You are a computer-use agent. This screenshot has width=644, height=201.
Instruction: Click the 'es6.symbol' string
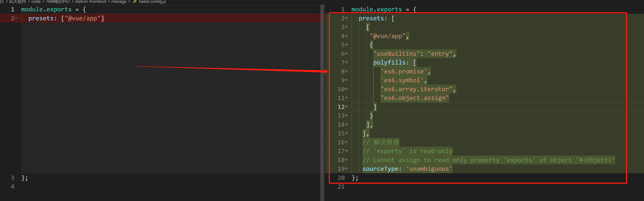coord(402,80)
